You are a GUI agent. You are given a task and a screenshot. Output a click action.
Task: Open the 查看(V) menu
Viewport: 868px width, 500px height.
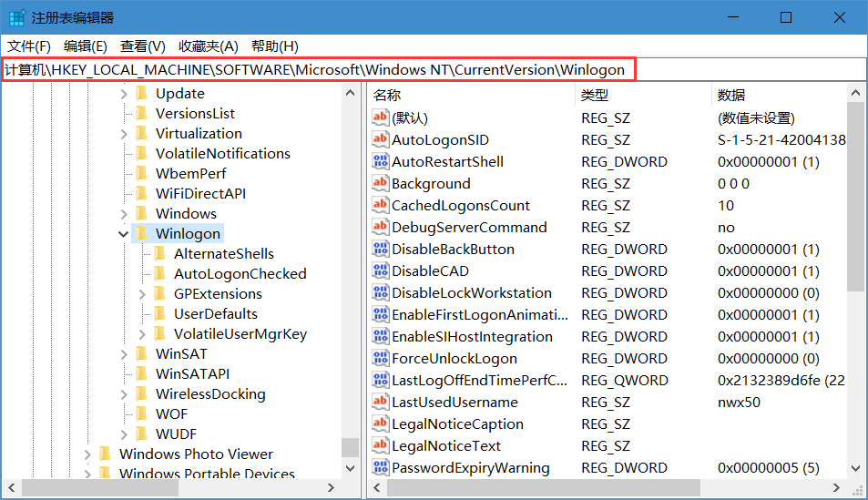point(143,46)
